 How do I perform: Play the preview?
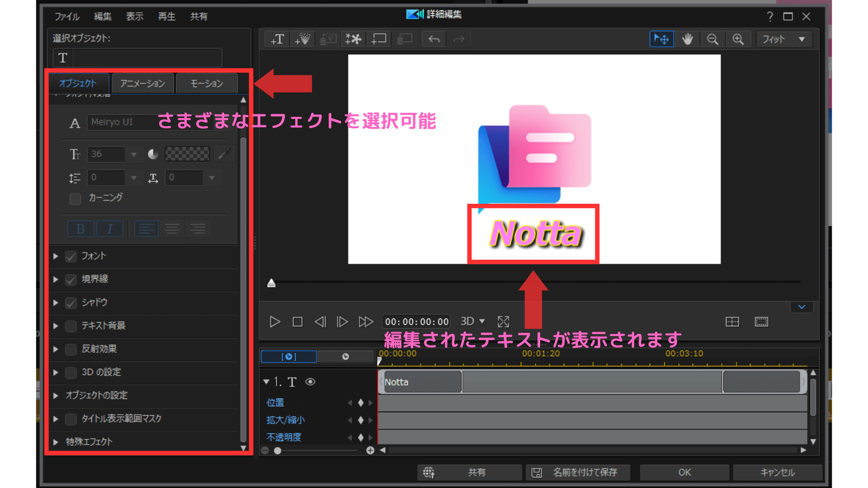tap(274, 322)
